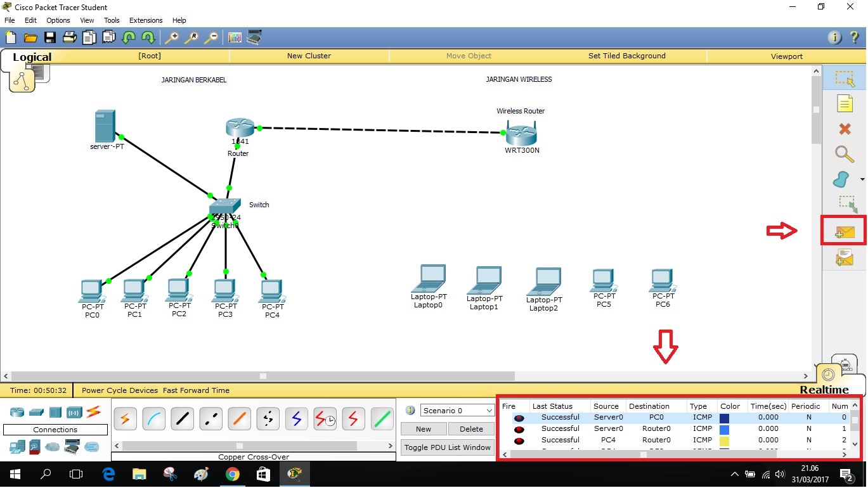Select the Connections lightning category
Screen dimensions: 868x488
point(94,413)
